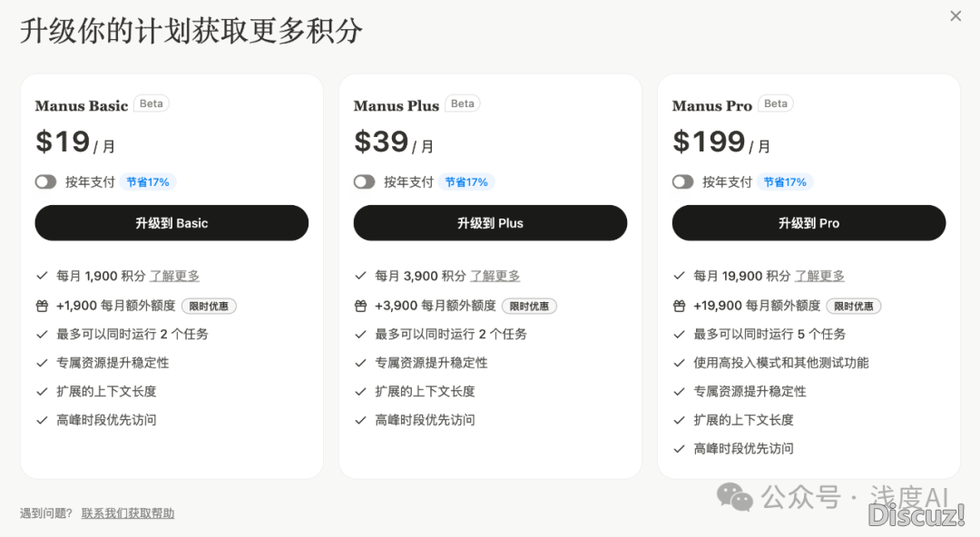This screenshot has width=980, height=537.
Task: Switch Manus Pro to annual payment
Action: 683,182
